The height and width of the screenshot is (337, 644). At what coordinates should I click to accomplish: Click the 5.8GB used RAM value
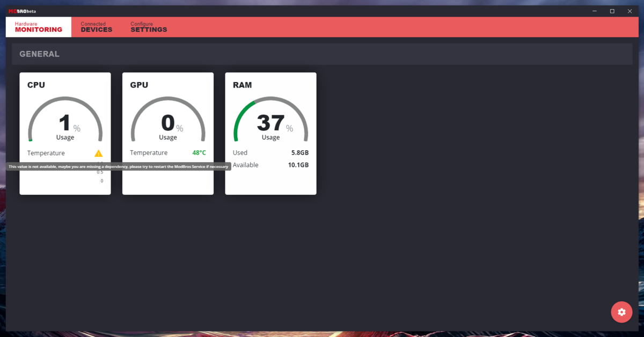coord(300,153)
